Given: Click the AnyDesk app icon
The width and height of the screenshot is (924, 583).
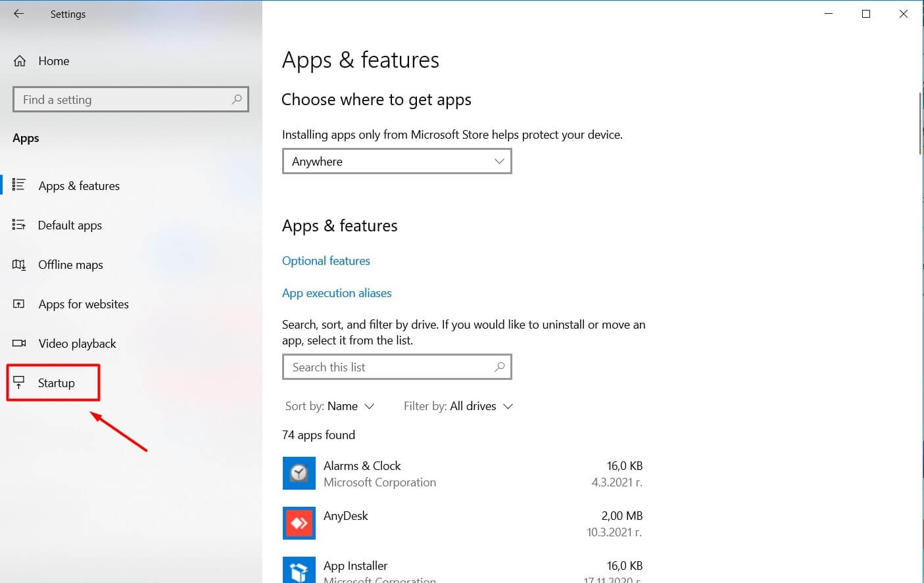Looking at the screenshot, I should 299,523.
